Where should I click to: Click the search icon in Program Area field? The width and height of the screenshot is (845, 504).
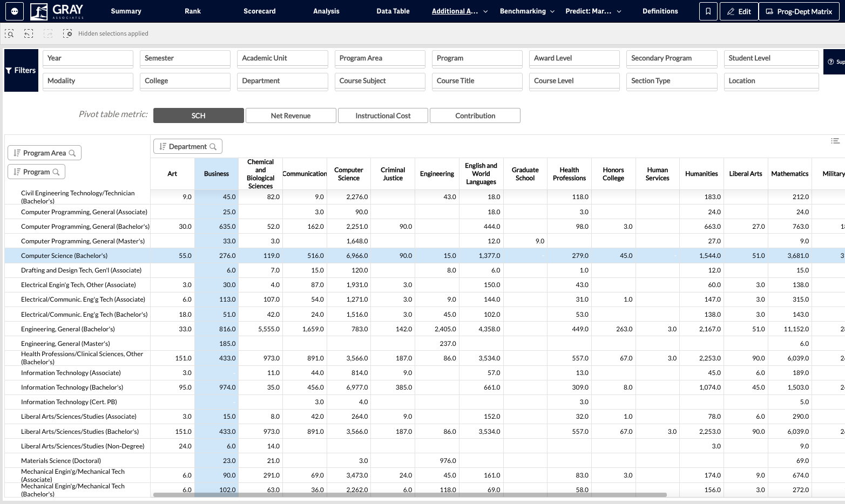point(73,153)
